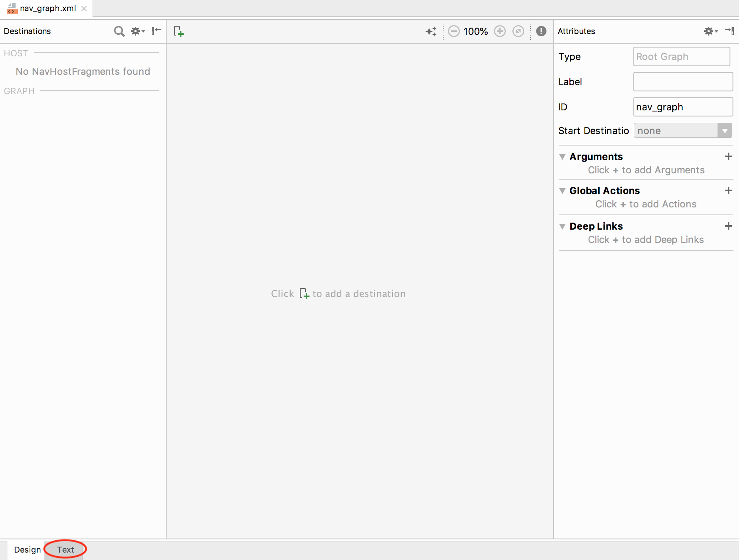Close the nav_graph.xml editor tab
This screenshot has width=739, height=560.
(x=84, y=8)
